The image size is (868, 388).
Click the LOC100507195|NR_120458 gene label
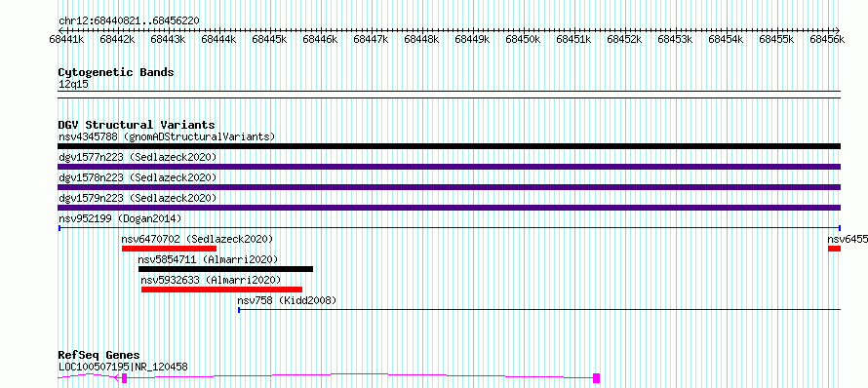[123, 367]
